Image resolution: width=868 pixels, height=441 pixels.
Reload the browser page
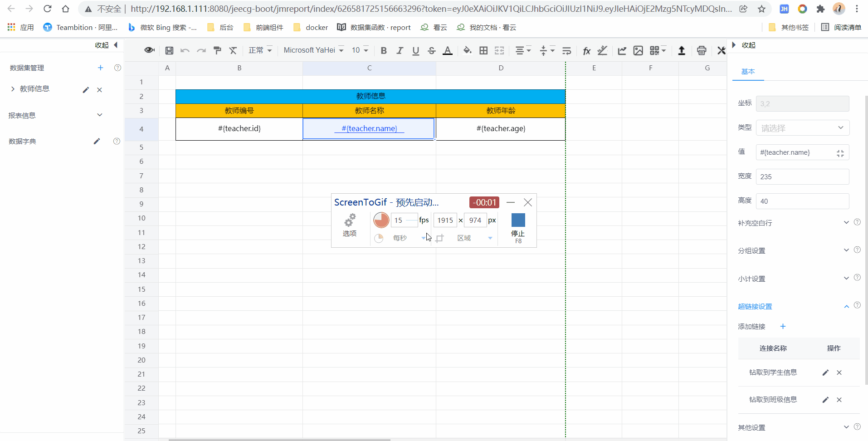coord(47,9)
